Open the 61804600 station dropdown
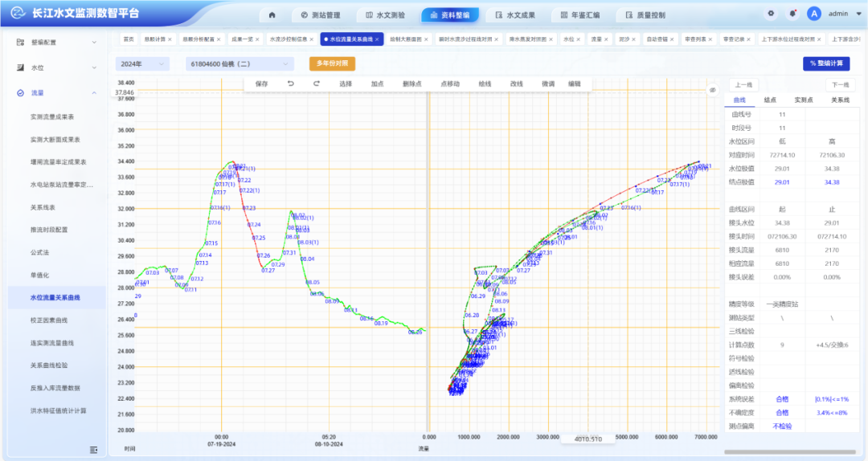868x461 pixels. 240,63
